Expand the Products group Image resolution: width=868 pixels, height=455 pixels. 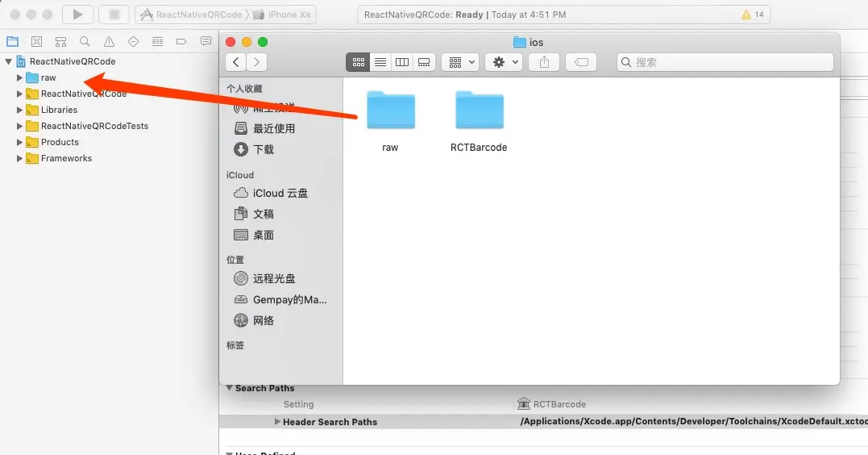19,142
